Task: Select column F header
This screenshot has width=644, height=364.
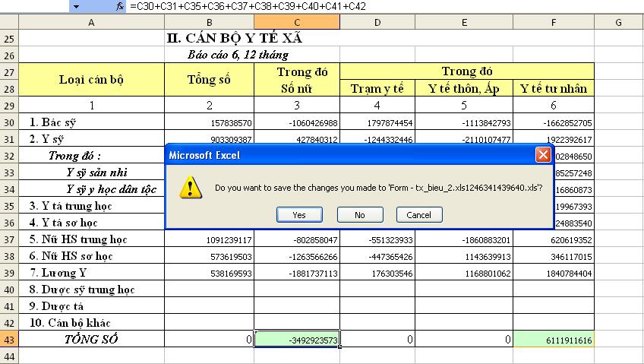Action: pos(553,23)
